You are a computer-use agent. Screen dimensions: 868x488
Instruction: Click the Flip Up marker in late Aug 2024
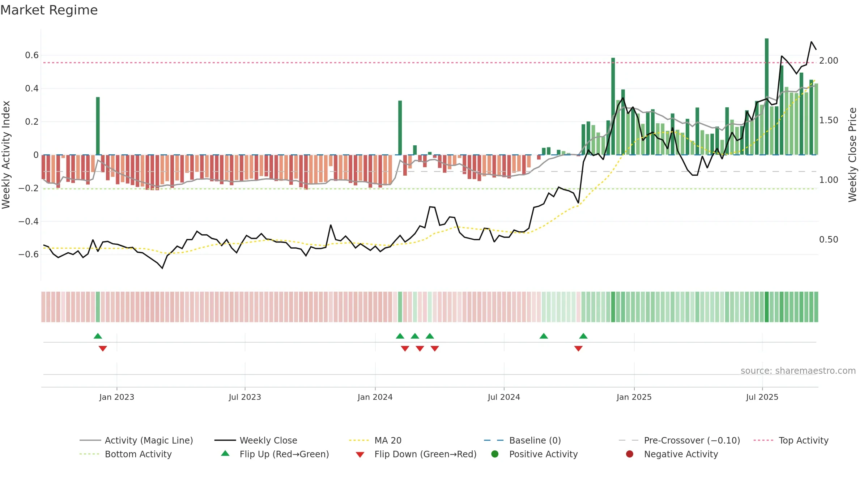pyautogui.click(x=544, y=336)
